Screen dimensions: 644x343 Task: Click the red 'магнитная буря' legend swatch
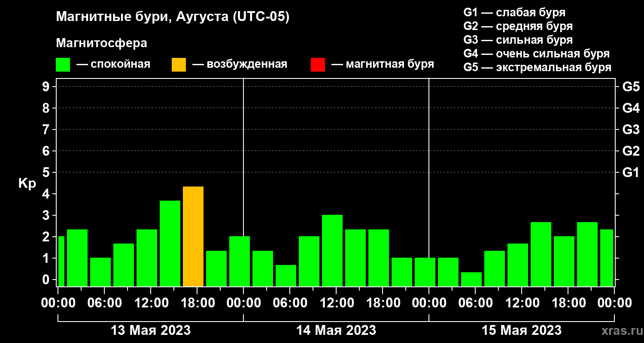point(318,65)
